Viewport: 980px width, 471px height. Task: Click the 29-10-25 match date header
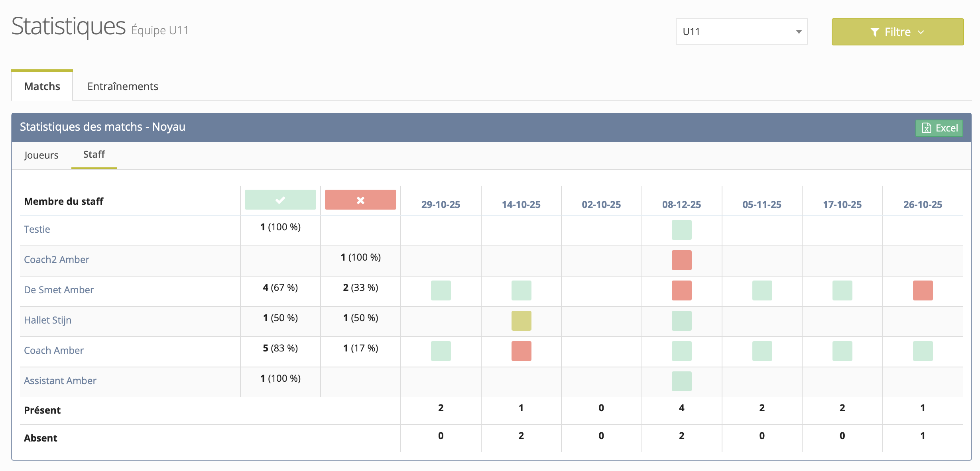point(441,204)
